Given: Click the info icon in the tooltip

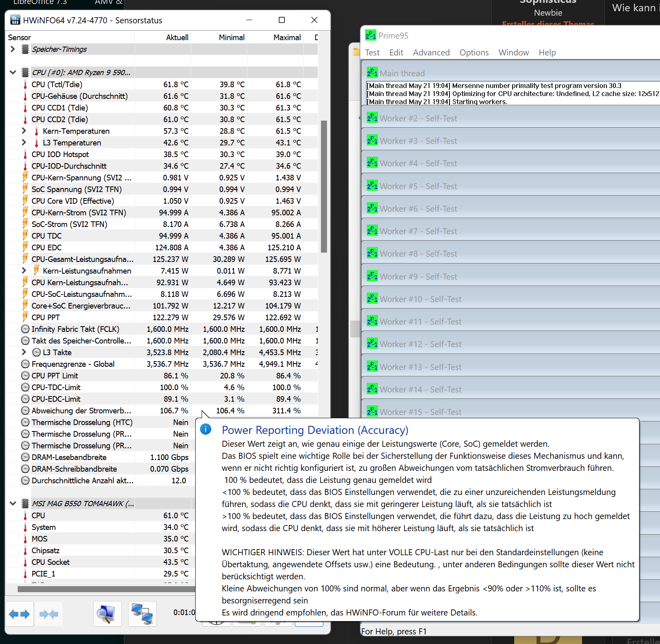Looking at the screenshot, I should pyautogui.click(x=206, y=429).
